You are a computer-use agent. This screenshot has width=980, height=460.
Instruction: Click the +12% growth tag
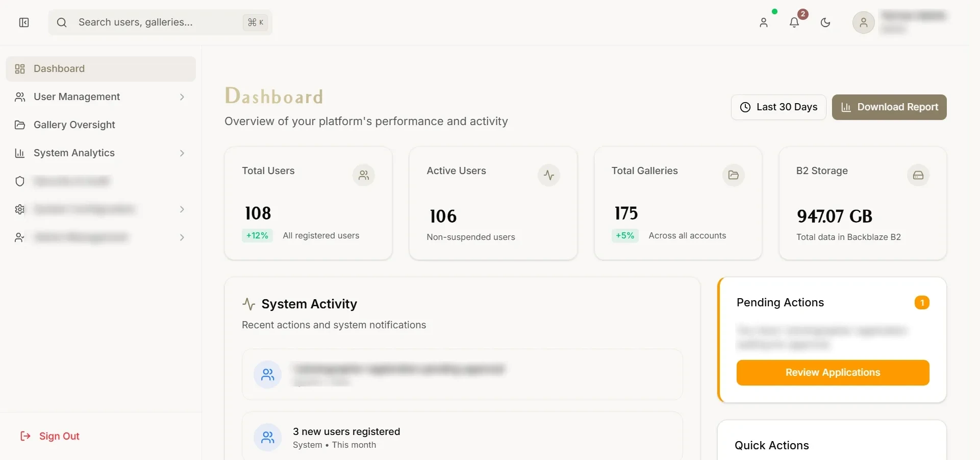tap(257, 235)
